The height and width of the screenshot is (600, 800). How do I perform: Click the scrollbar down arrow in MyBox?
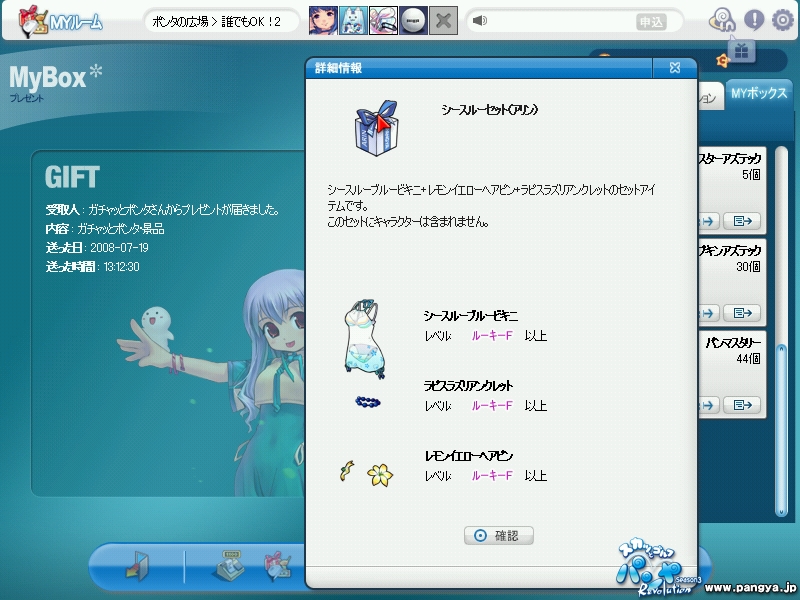tap(781, 511)
